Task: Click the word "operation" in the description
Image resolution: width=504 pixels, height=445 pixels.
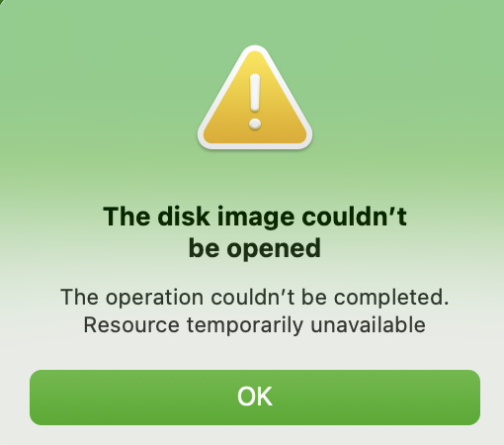Action: pos(154,299)
